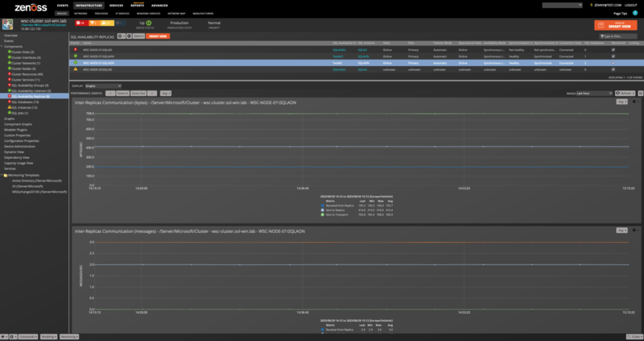Open the Avg dropdown in Performance Graphs toolbar

[166, 94]
